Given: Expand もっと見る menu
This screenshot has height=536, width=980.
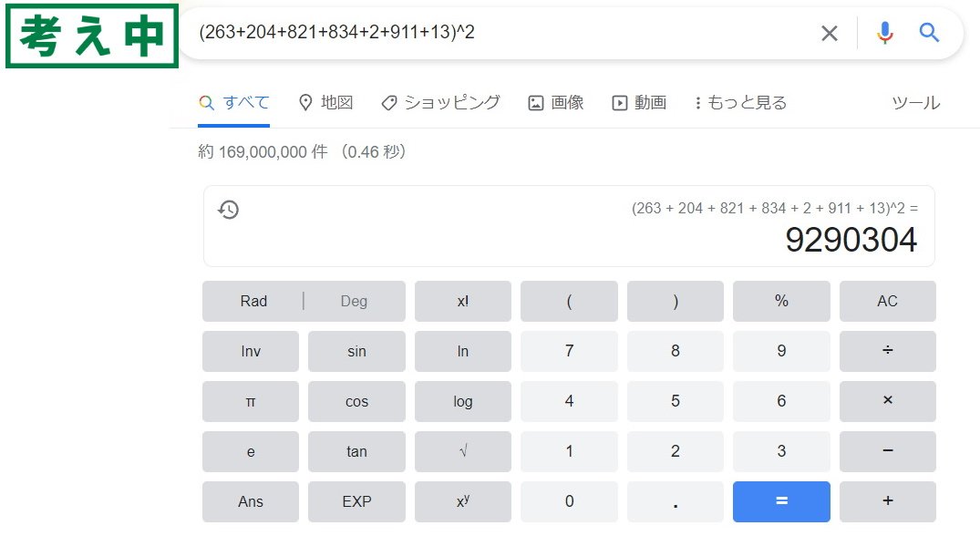Looking at the screenshot, I should (x=740, y=103).
